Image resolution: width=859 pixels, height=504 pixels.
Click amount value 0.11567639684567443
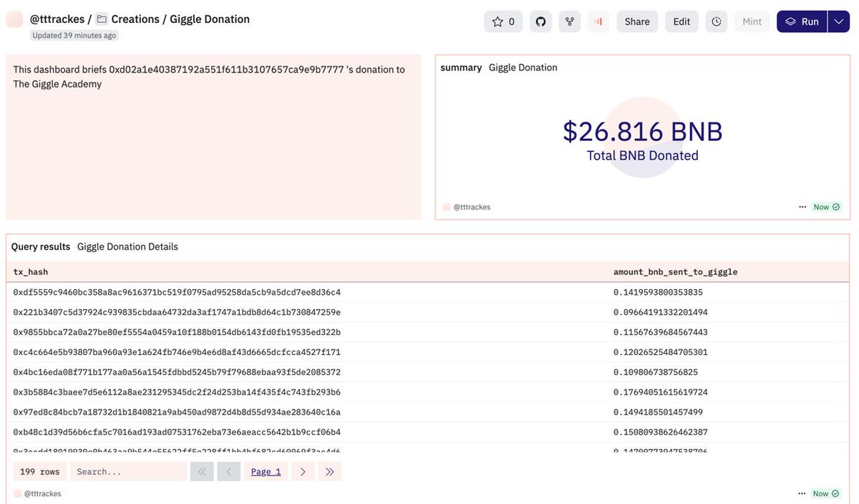(x=661, y=332)
